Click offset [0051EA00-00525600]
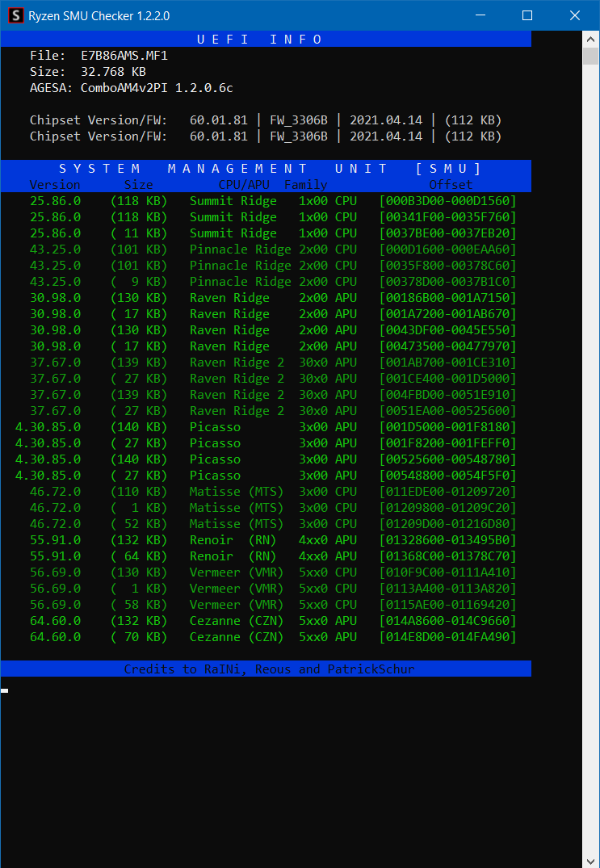The width and height of the screenshot is (600, 868). point(448,411)
